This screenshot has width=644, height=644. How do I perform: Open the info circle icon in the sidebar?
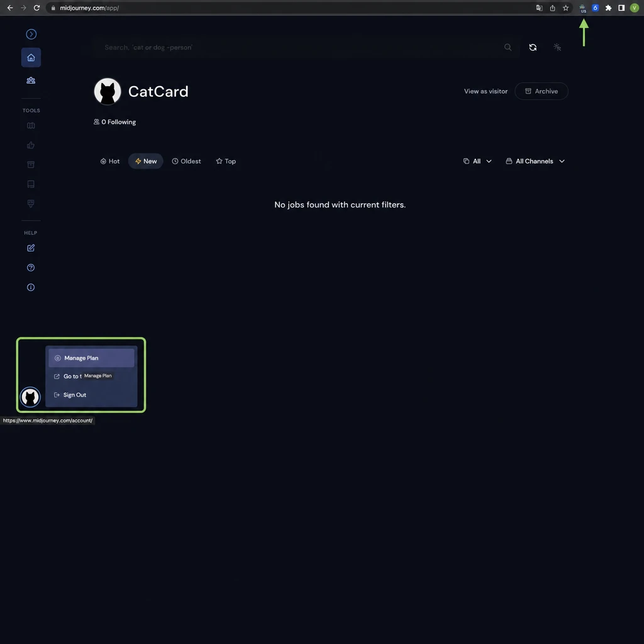pos(31,287)
